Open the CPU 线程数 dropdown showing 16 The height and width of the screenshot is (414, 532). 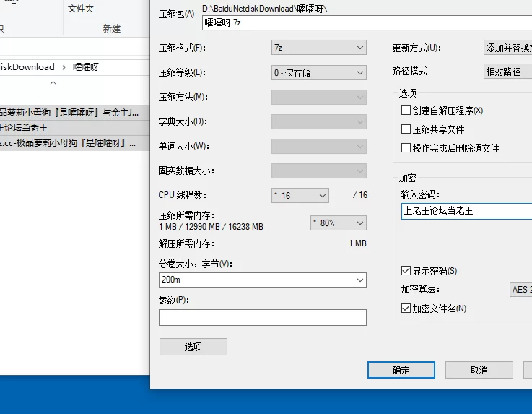coord(300,195)
